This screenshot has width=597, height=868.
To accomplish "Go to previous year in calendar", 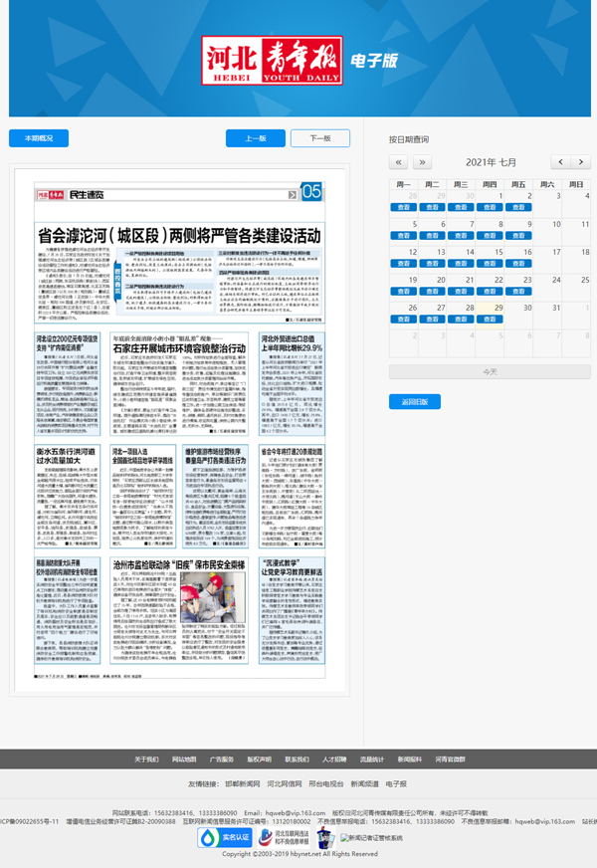I will (x=399, y=162).
